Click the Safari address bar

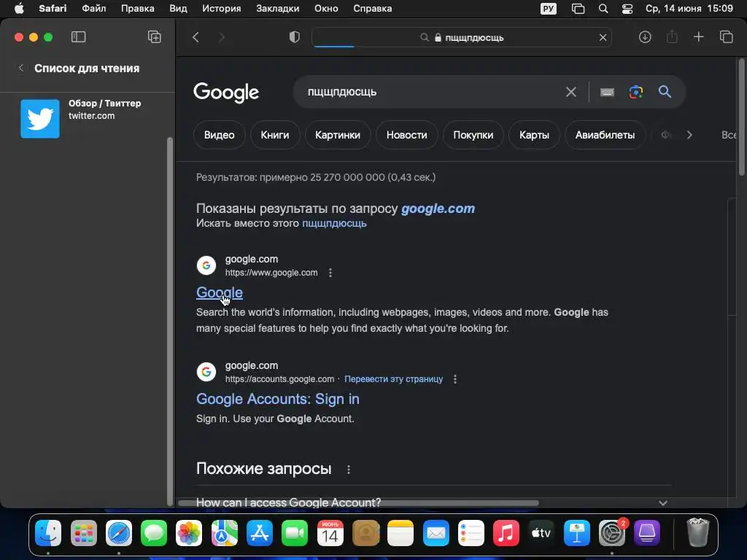click(461, 38)
